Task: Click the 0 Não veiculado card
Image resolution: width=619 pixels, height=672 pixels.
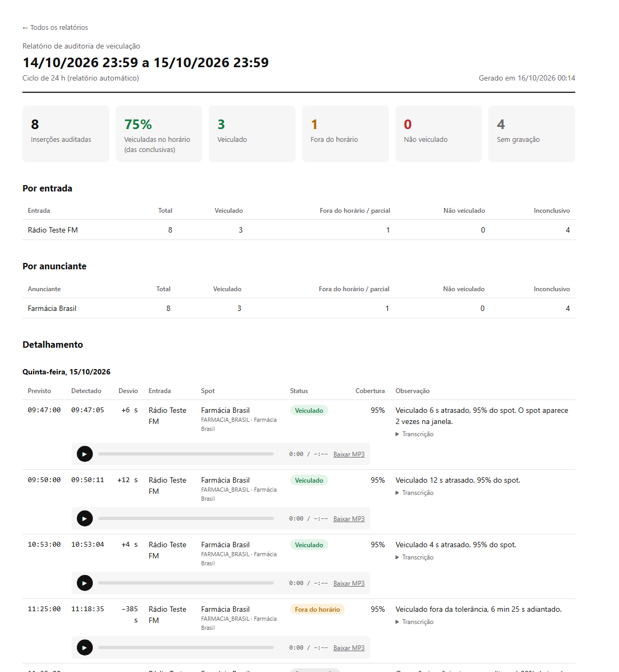Action: [x=439, y=134]
